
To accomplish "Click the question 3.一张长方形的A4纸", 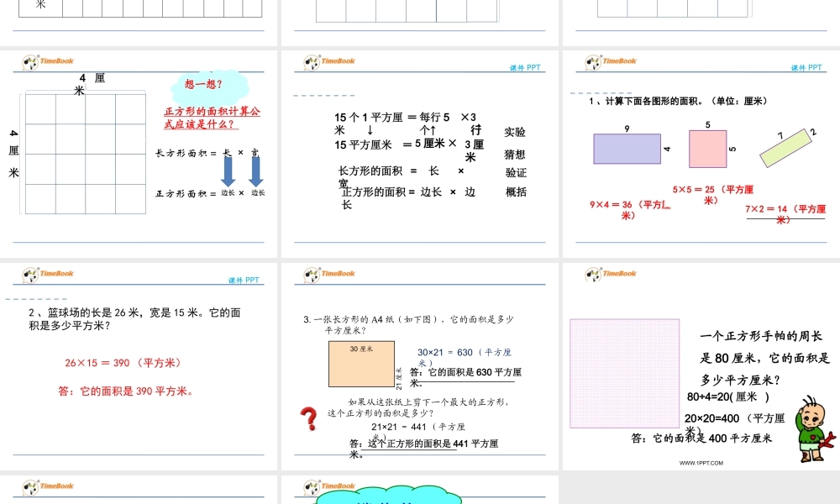I will 408,324.
